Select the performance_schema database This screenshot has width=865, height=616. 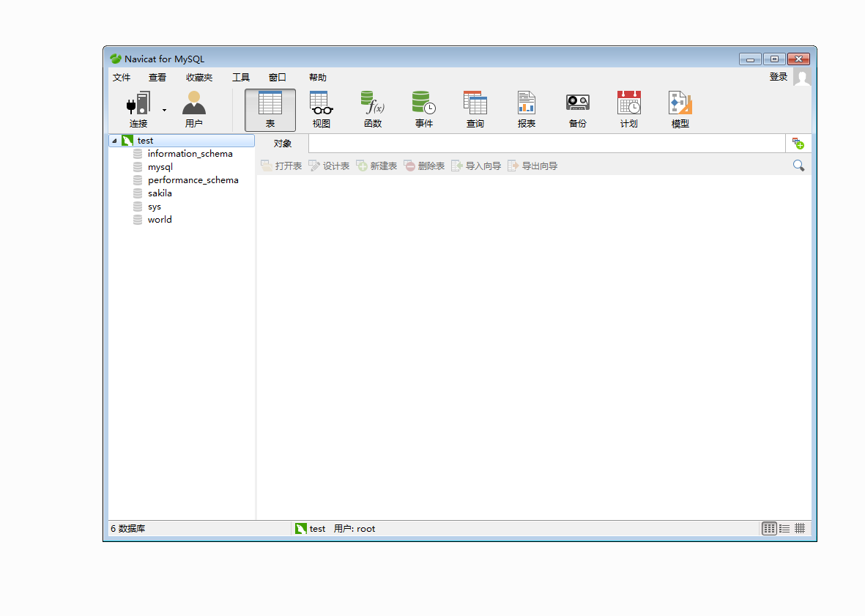(193, 180)
